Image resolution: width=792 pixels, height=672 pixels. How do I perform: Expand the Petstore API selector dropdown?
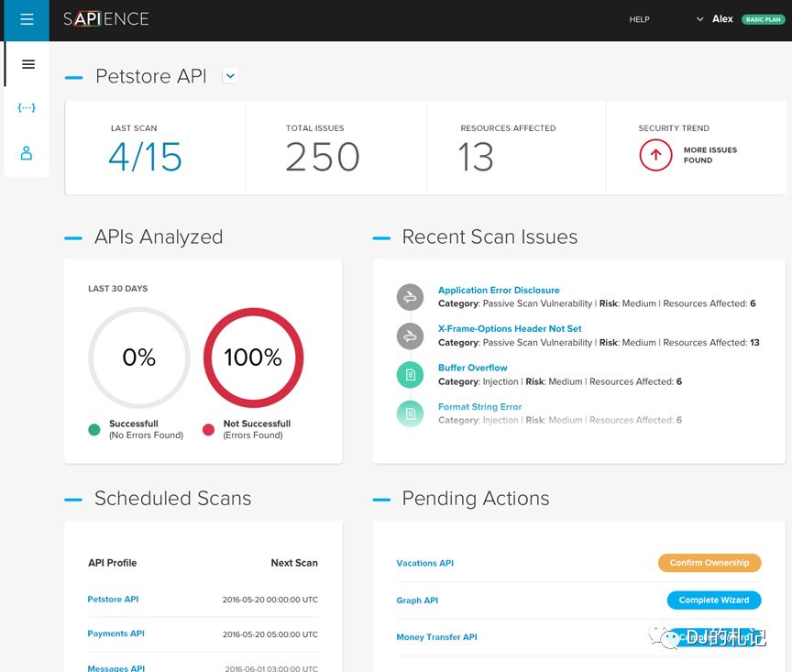click(x=230, y=76)
